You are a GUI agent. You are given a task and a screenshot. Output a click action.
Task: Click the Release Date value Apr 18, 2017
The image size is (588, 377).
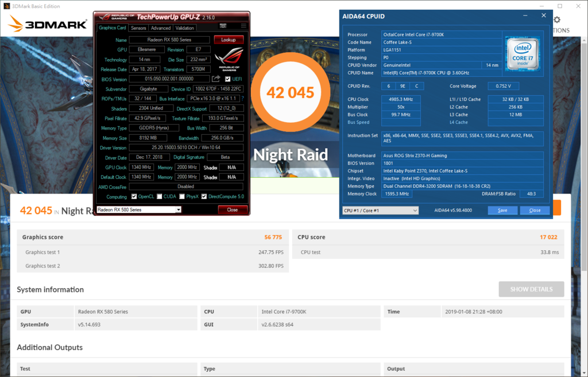coord(144,69)
